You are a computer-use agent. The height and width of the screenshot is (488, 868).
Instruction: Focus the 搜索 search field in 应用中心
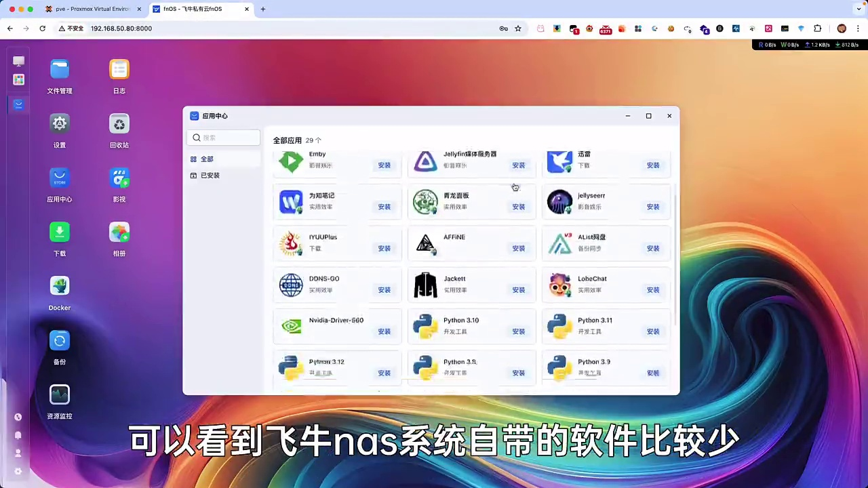(x=224, y=138)
